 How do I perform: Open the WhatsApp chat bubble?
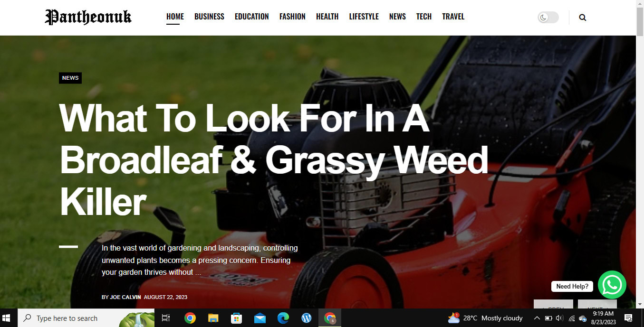[612, 285]
